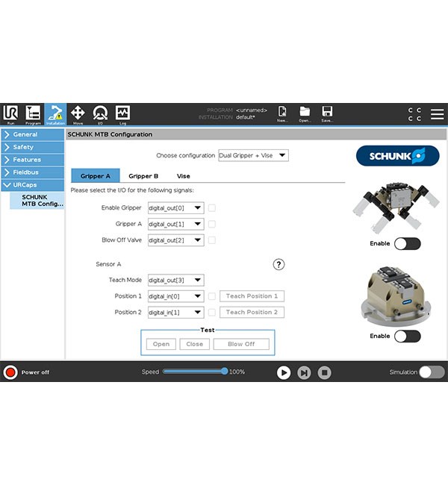Open the Position 2 signal dropdown
This screenshot has height=485, width=448.
[x=176, y=313]
